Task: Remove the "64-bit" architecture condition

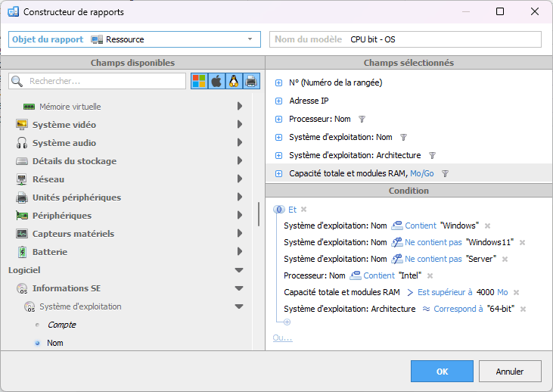Action: pos(523,310)
